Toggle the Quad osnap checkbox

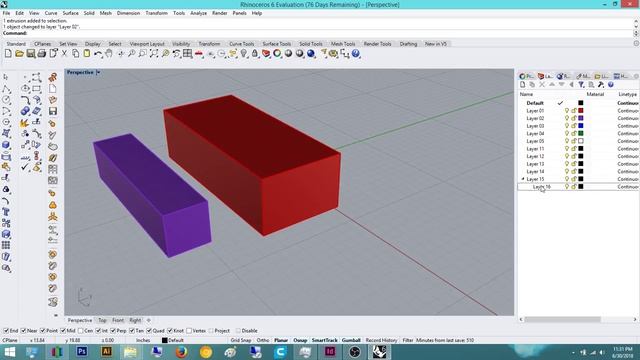pyautogui.click(x=149, y=331)
